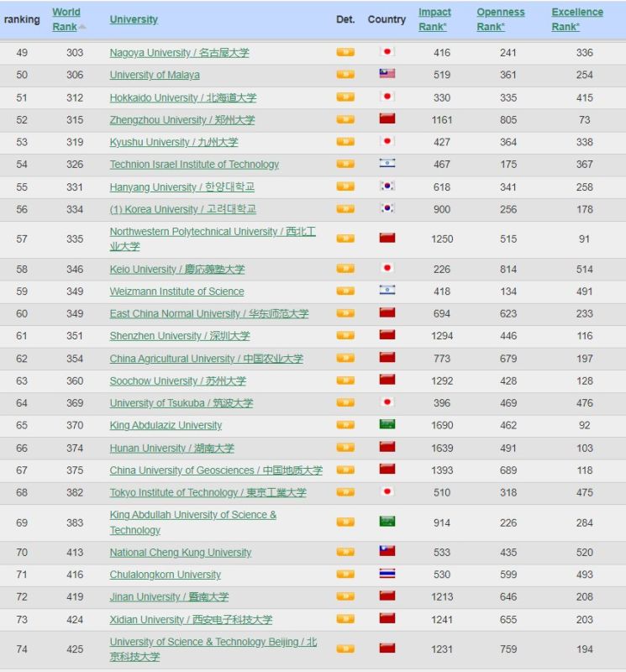Click details icon for King Abdullah University row

tap(345, 522)
